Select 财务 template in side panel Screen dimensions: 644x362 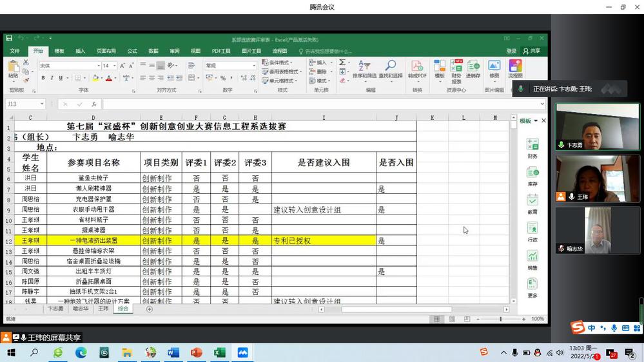(x=532, y=148)
